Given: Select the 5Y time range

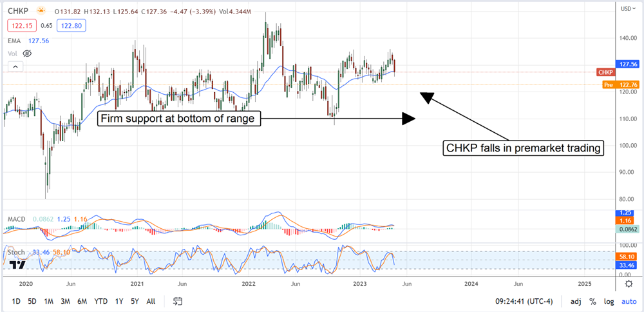Looking at the screenshot, I should click(135, 301).
